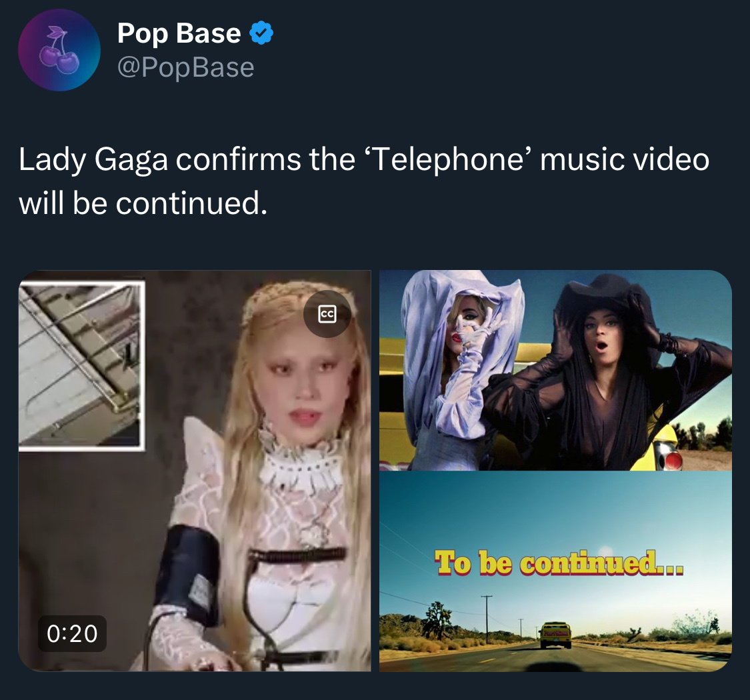Image resolution: width=750 pixels, height=700 pixels.
Task: Click the yellow 'To be continued...' caption
Action: pos(559,563)
